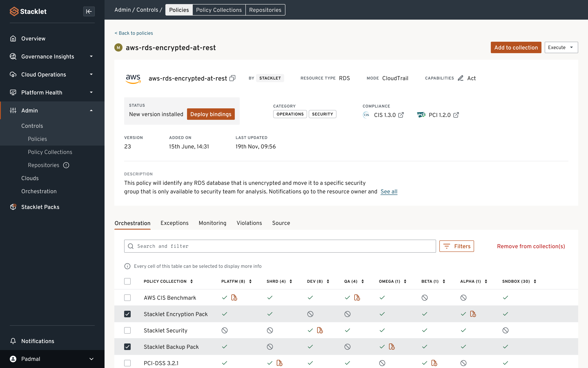Image resolution: width=588 pixels, height=368 pixels.
Task: Click Remove from collection(s)
Action: pos(531,246)
